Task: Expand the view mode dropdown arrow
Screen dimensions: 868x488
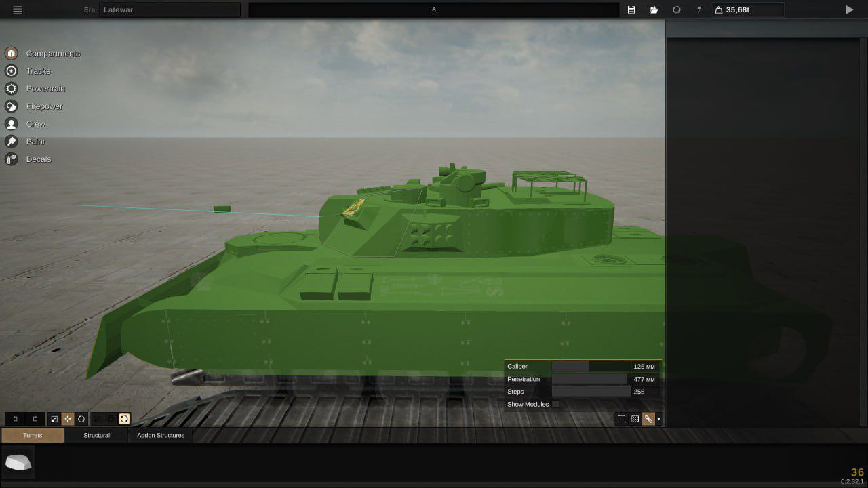Action: pos(658,419)
